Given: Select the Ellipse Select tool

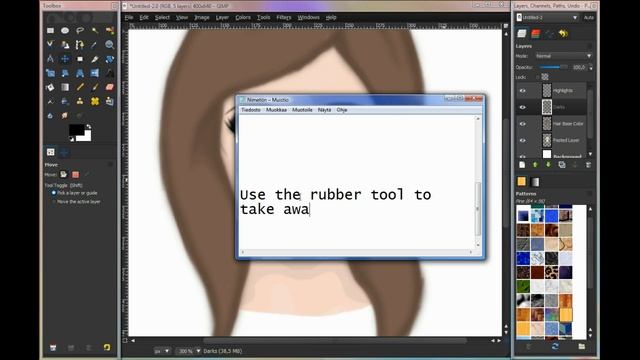Looking at the screenshot, I should click(x=65, y=31).
